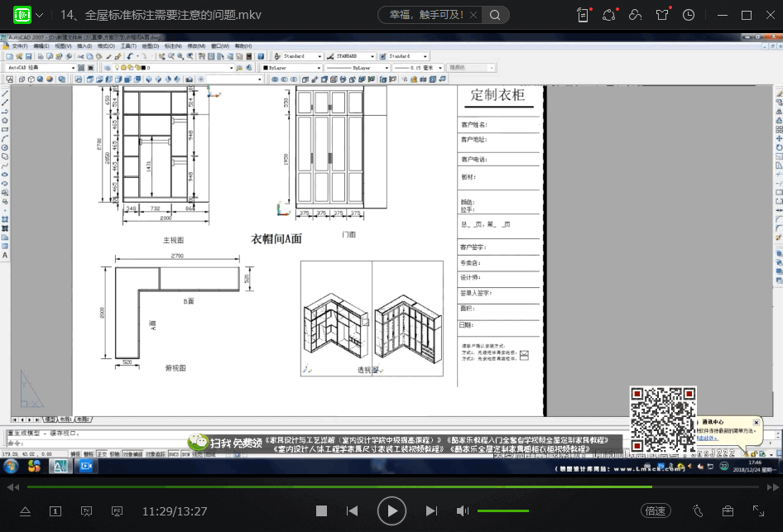Seek on the video progress bar
This screenshot has width=783, height=532.
[393, 486]
